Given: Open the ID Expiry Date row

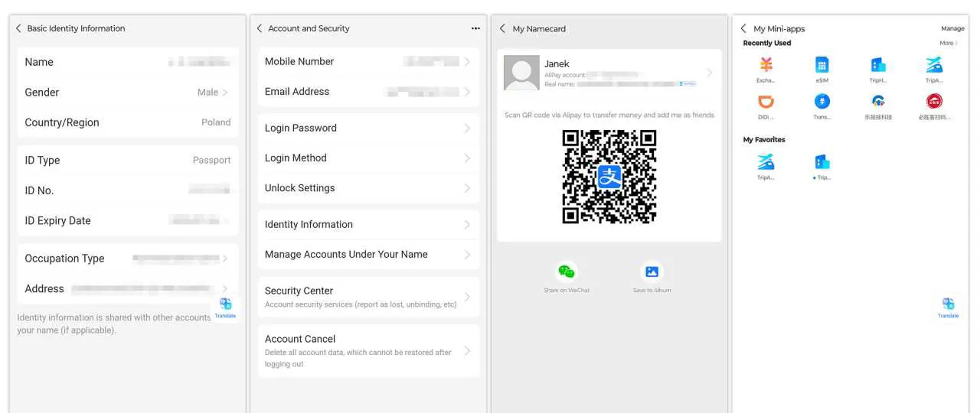Looking at the screenshot, I should (128, 220).
